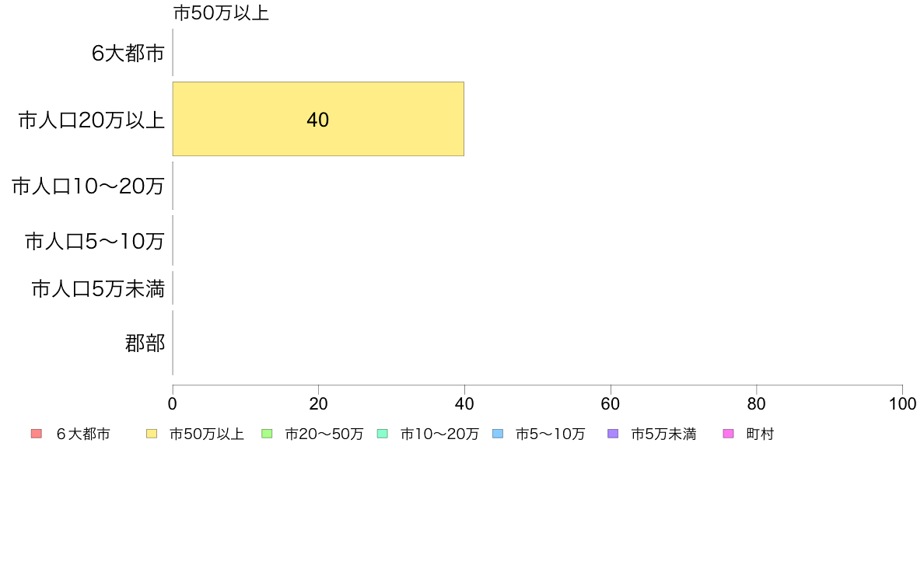Click the 市人口5〜10万 axis label
Viewport: 924px width, 572px height.
[94, 241]
